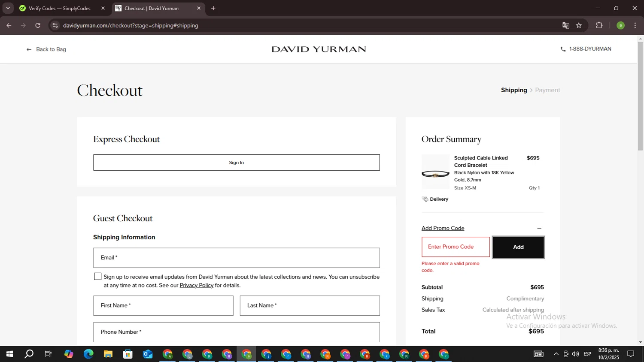This screenshot has height=362, width=644.
Task: Click the phone icon beside 1-888-DYURMAN
Action: pyautogui.click(x=563, y=49)
